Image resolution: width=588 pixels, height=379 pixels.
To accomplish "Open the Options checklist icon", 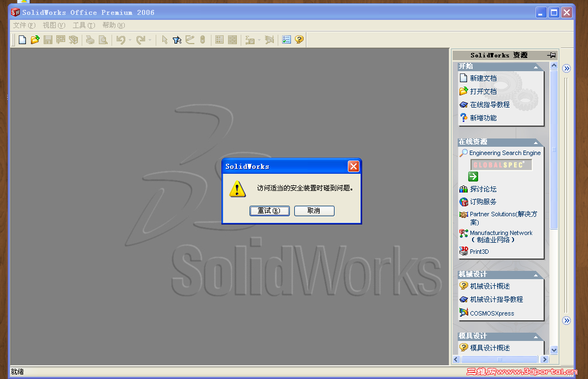I will 287,40.
